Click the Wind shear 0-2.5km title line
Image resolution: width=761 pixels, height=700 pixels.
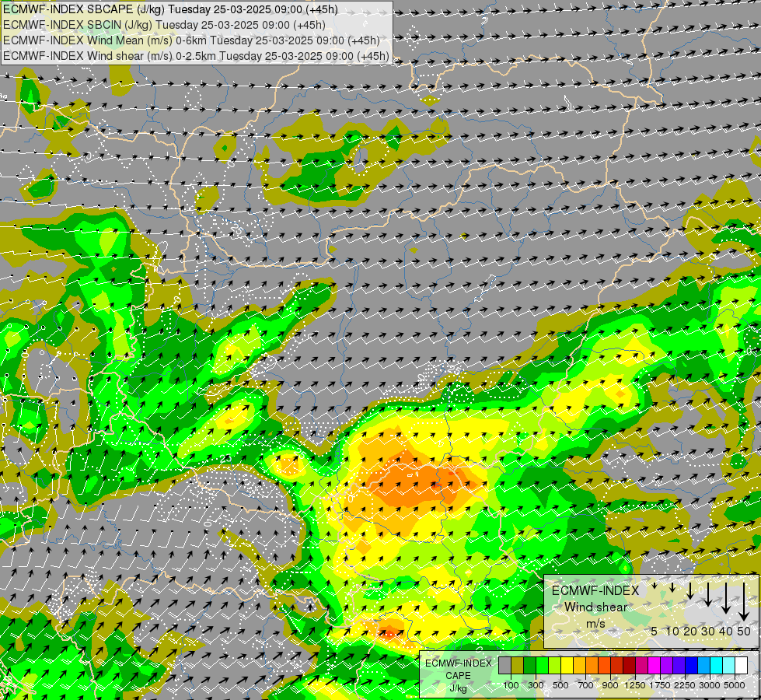196,56
